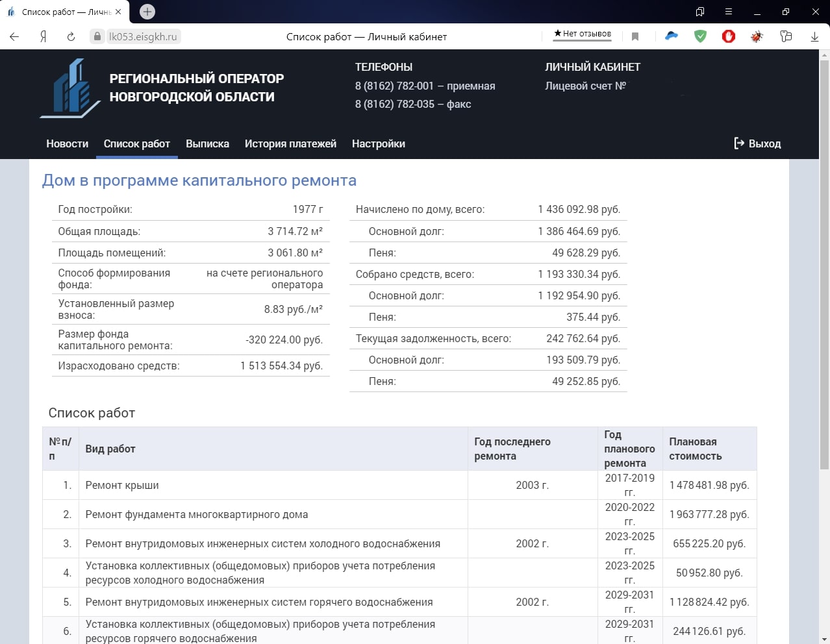Switch to the Список работ browser tab
The width and height of the screenshot is (830, 644).
[x=65, y=12]
